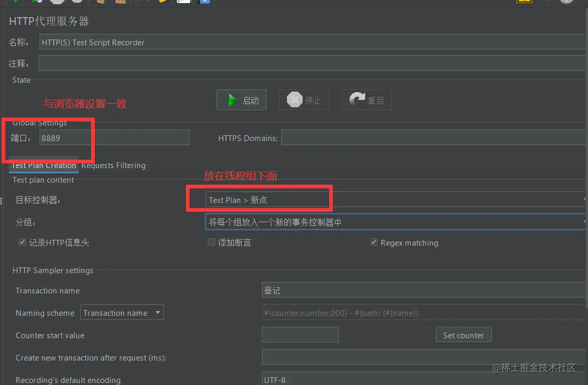The height and width of the screenshot is (385, 588).
Task: Focus the 名称 field with HTTP(S) Test Script Recorder
Action: tap(312, 42)
